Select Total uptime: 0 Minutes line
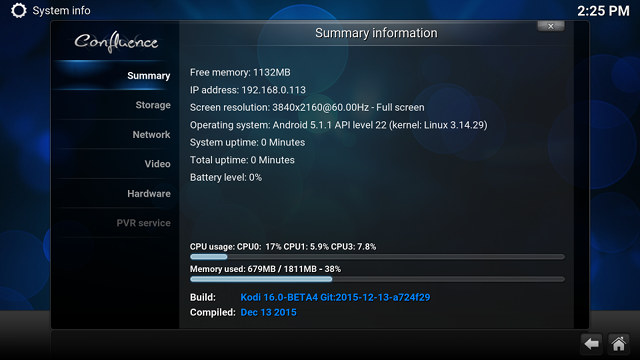640x360 pixels. [x=242, y=160]
